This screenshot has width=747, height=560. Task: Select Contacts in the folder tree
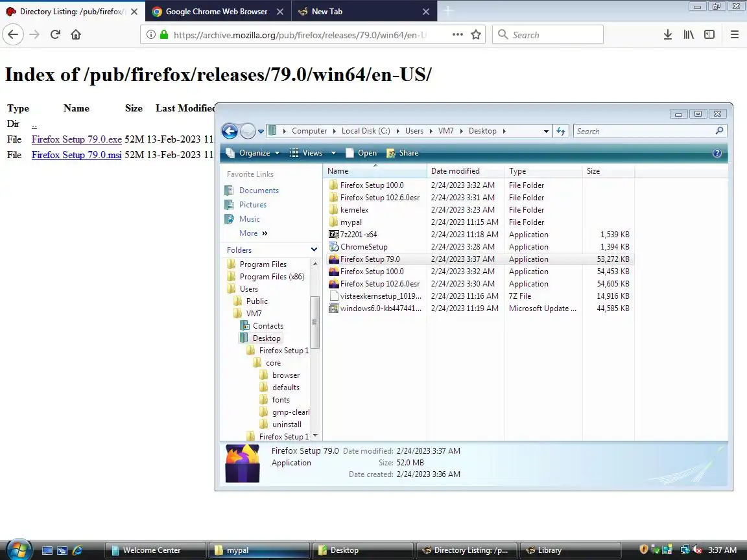click(268, 326)
